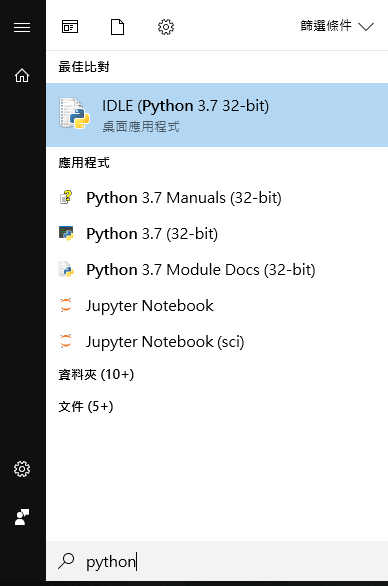Select the Documents filter icon

(117, 27)
